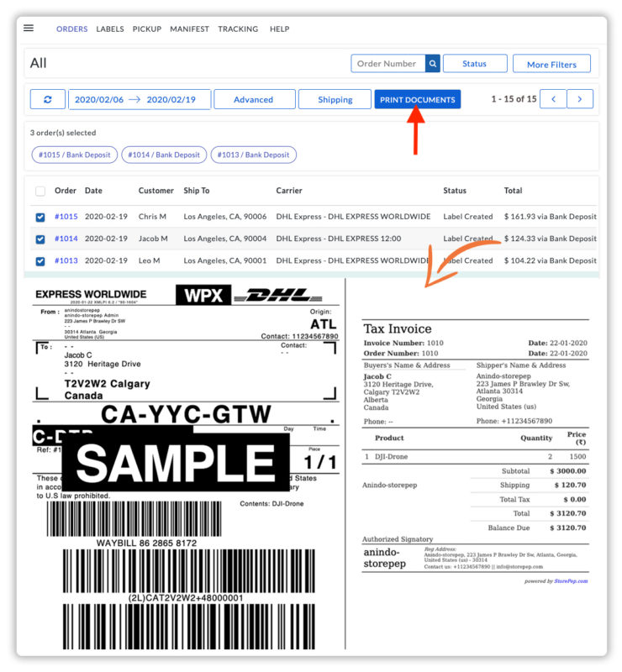Open the hamburger menu icon

click(29, 29)
